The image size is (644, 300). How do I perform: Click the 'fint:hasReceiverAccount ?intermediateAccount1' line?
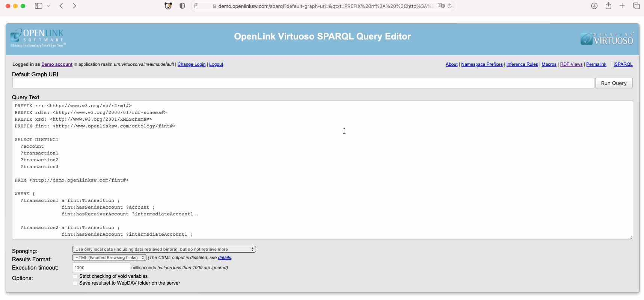130,214
